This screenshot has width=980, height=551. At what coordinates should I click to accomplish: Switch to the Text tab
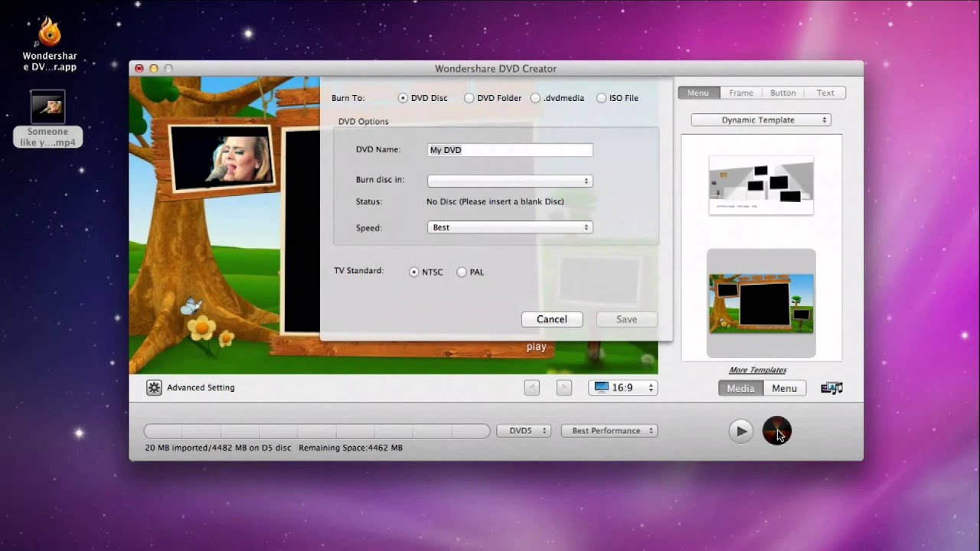825,93
